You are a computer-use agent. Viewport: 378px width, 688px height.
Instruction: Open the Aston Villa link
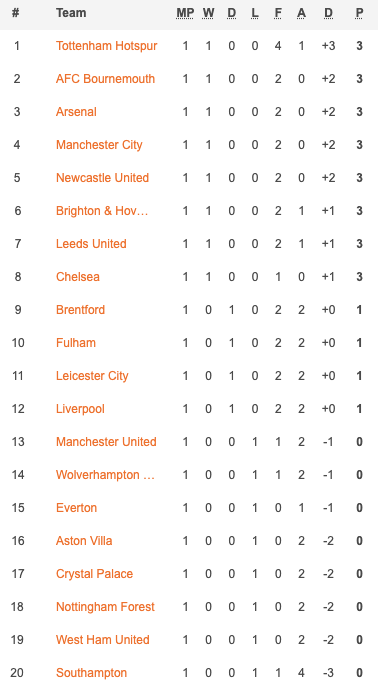[x=84, y=541]
